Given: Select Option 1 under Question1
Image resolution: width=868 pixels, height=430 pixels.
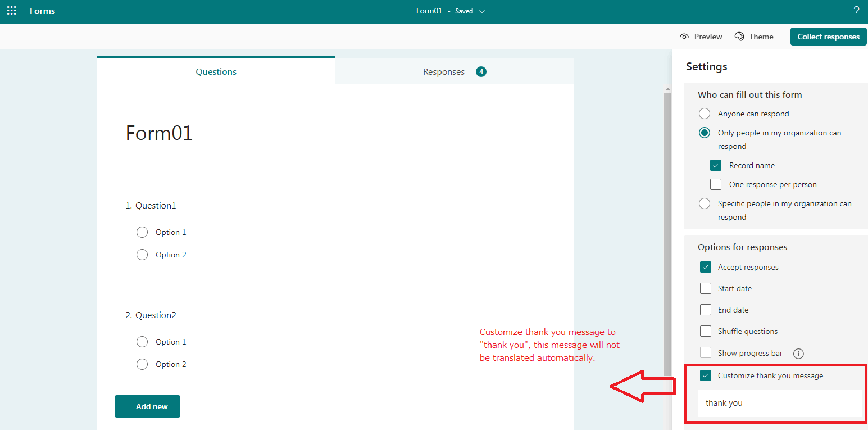Looking at the screenshot, I should point(142,232).
